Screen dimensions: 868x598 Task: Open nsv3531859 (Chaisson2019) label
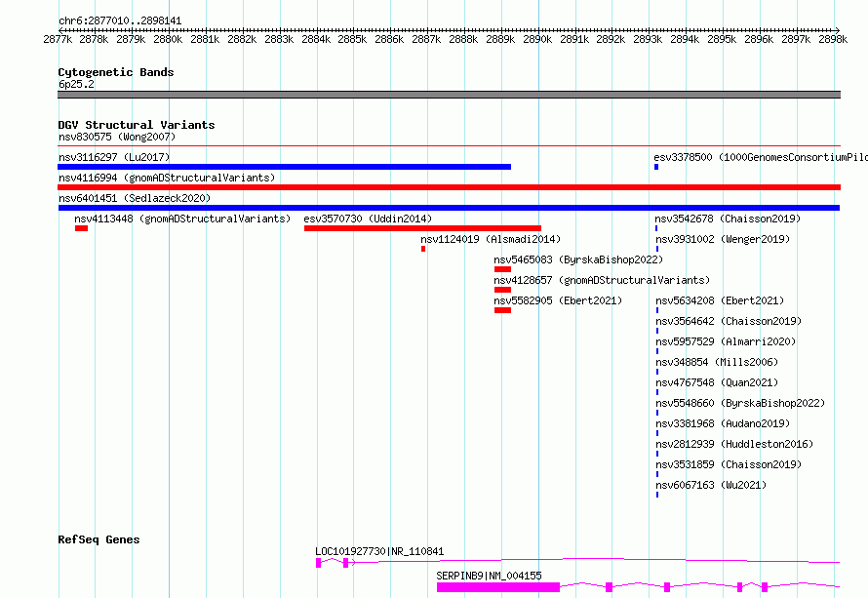click(729, 464)
